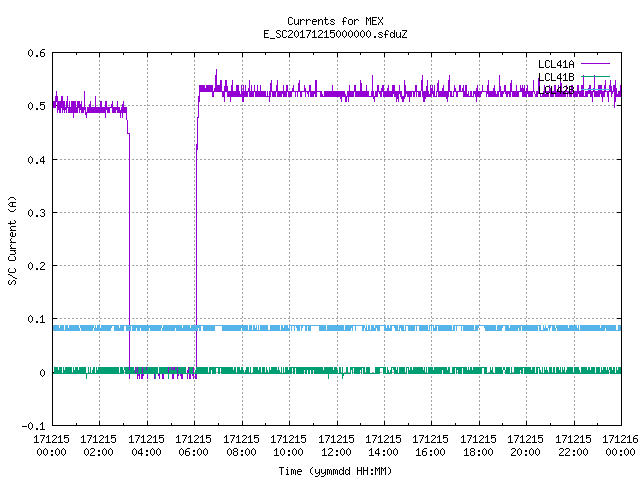
Task: Click the 0.6 y-axis tick value
Action: coord(36,53)
